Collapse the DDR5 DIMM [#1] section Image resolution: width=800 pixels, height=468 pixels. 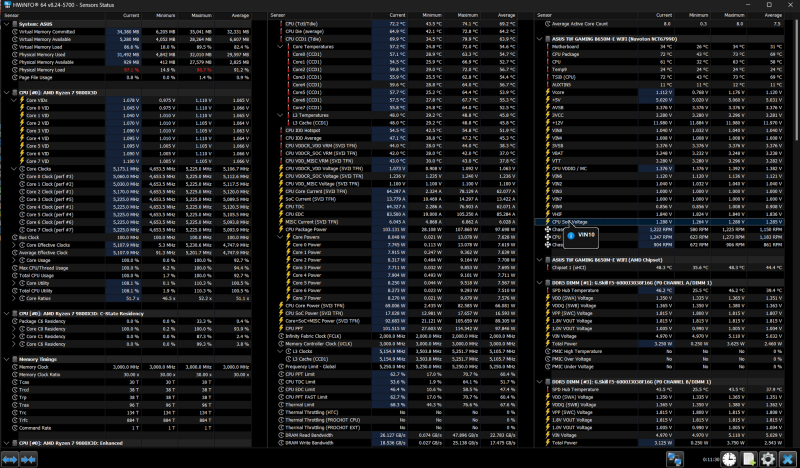point(540,283)
